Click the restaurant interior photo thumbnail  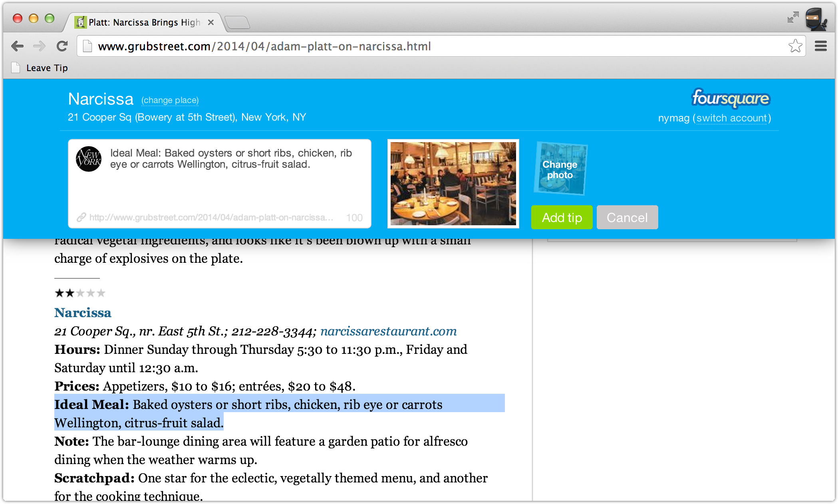tap(453, 184)
